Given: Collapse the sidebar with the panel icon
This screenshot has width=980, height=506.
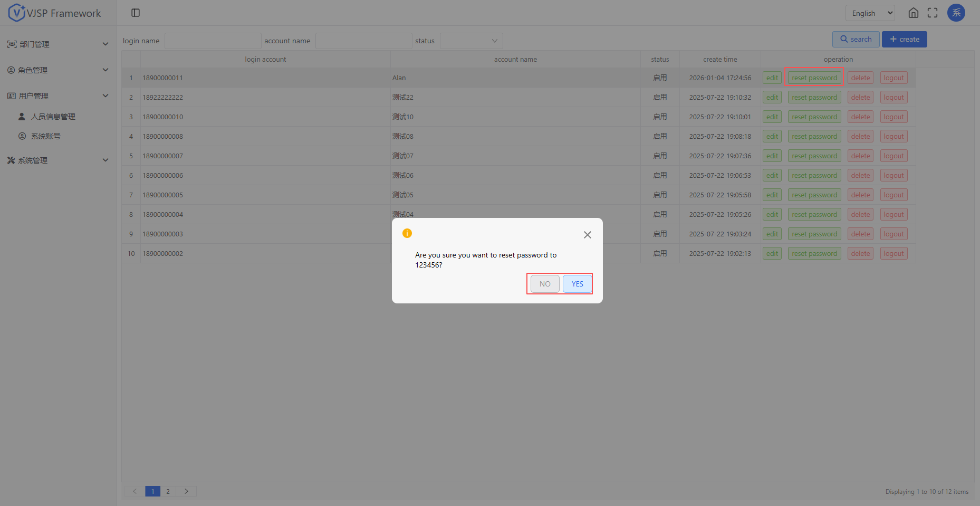Looking at the screenshot, I should tap(136, 13).
